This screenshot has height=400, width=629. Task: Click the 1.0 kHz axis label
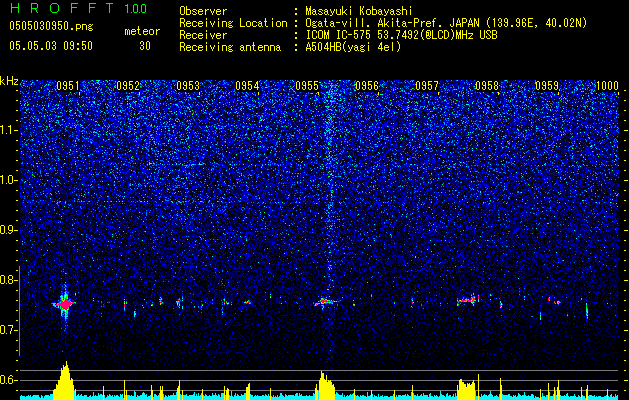9,180
